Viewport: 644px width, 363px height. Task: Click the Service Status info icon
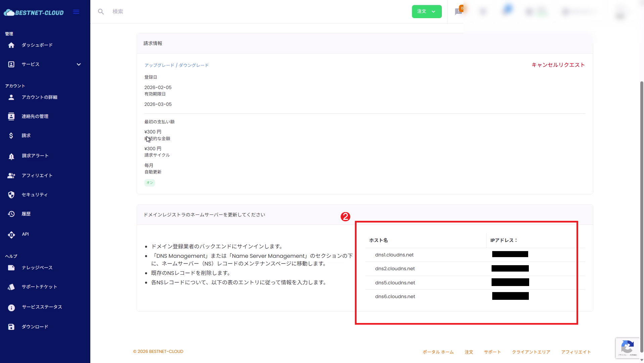tap(11, 308)
